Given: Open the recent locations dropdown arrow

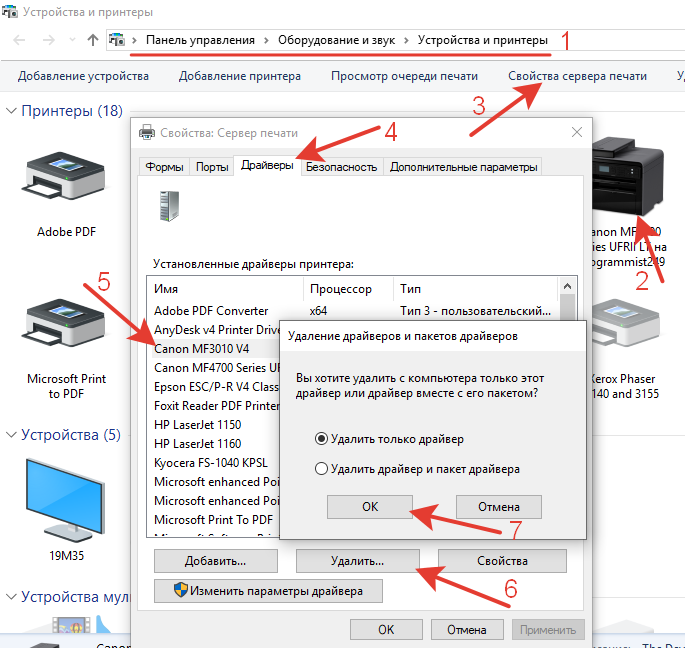Looking at the screenshot, I should click(x=73, y=40).
